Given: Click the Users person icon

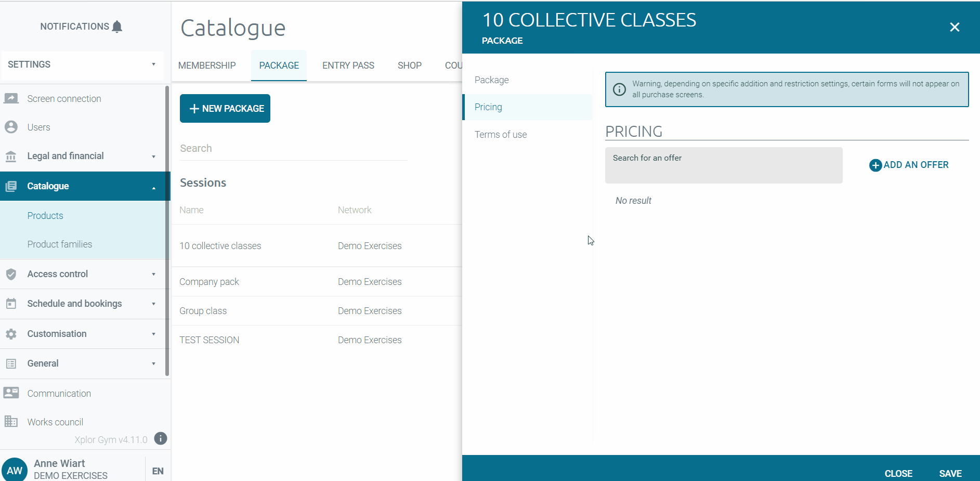Looking at the screenshot, I should [11, 127].
